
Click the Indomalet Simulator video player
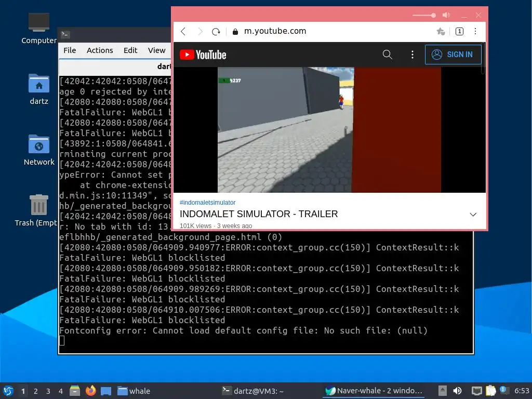click(x=329, y=129)
